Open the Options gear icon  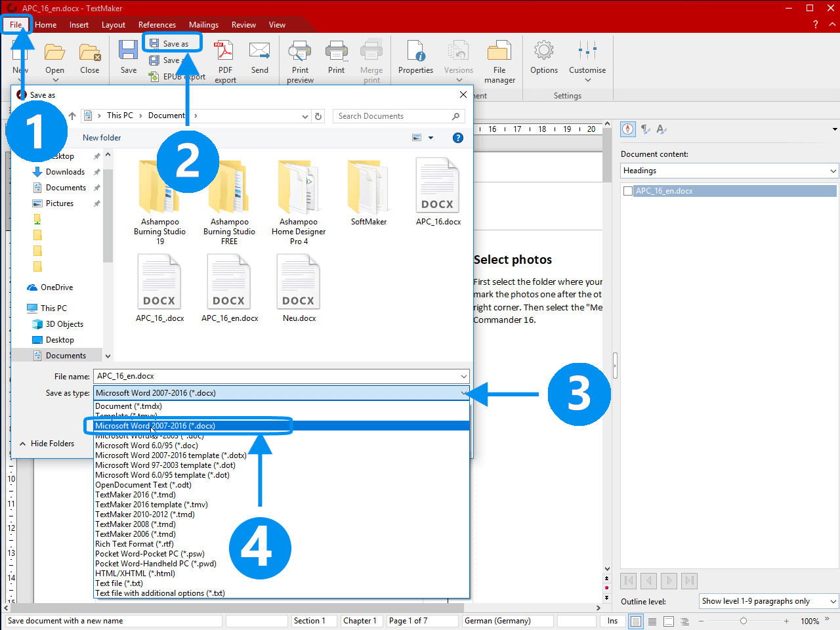click(x=543, y=51)
